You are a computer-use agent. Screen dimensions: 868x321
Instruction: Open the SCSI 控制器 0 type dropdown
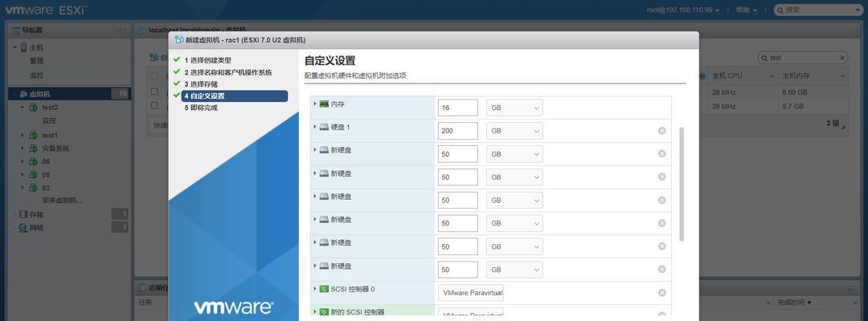(x=470, y=293)
